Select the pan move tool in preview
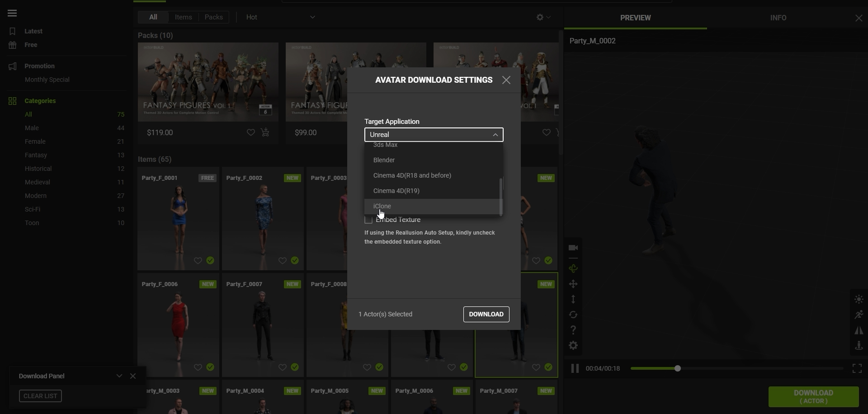 click(573, 284)
